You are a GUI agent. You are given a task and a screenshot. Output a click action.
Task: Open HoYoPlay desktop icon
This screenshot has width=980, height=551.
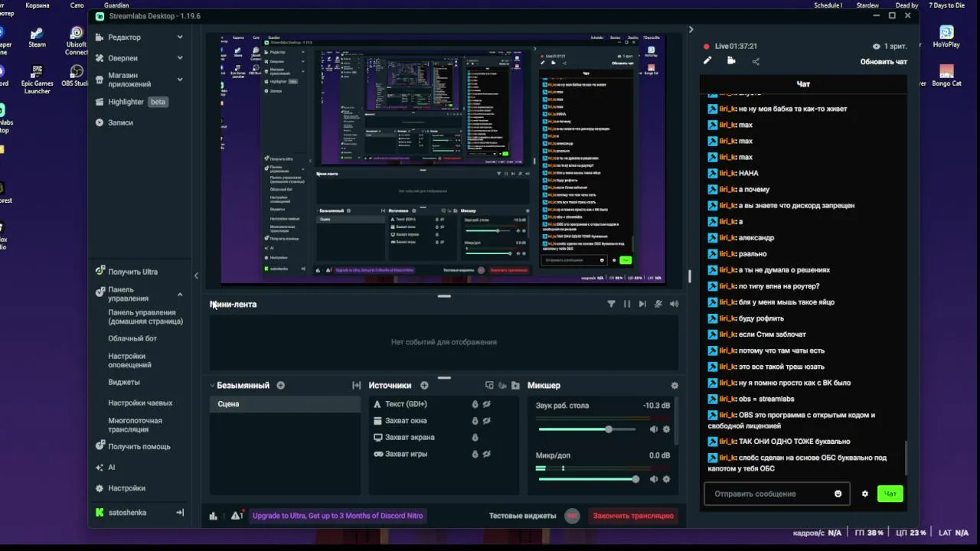pyautogui.click(x=946, y=37)
